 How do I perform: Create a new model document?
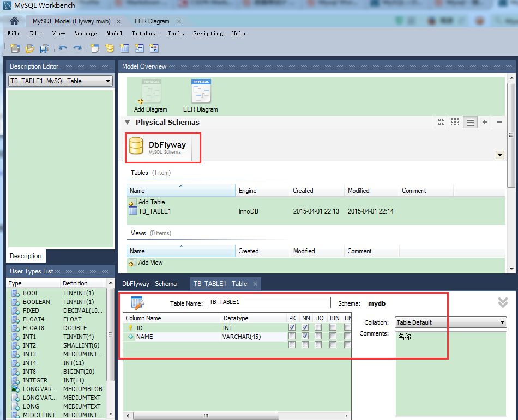point(15,48)
